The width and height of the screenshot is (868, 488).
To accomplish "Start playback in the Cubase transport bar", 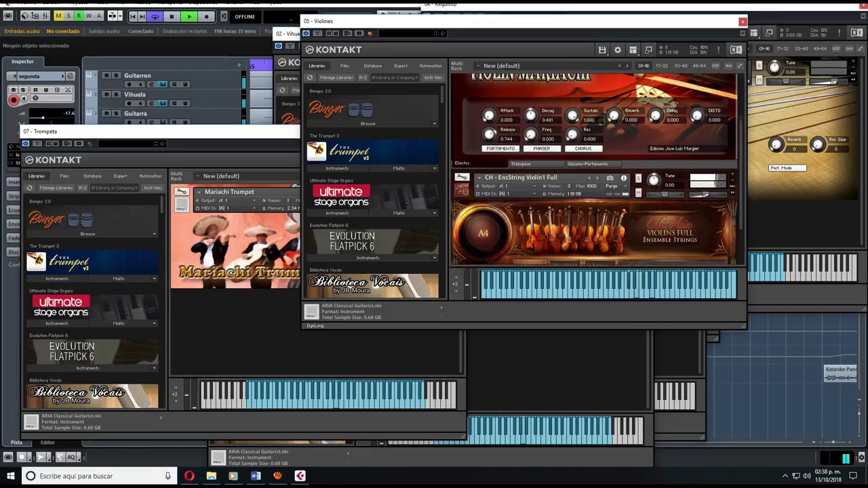I will pos(189,16).
